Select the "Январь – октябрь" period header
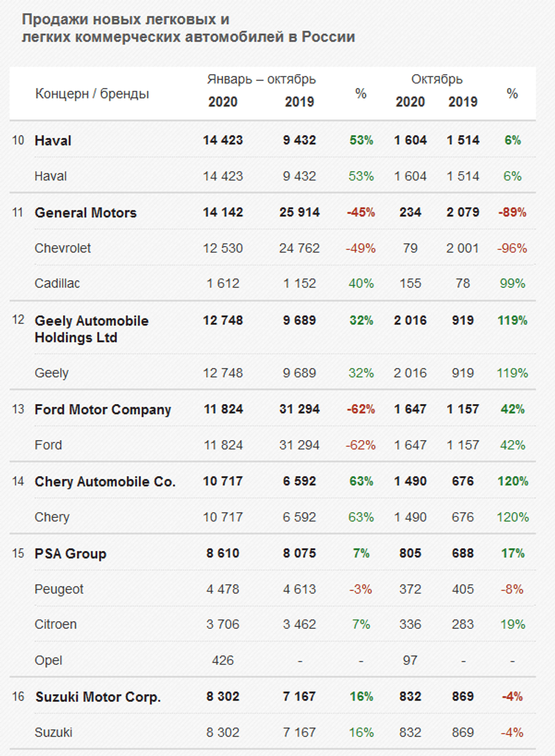The width and height of the screenshot is (555, 756). 261,79
